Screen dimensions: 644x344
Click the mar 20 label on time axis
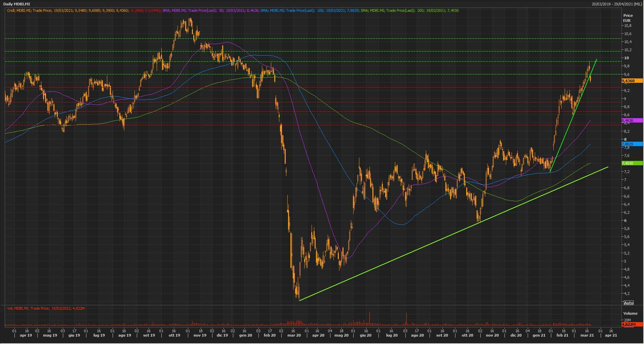[x=294, y=335]
